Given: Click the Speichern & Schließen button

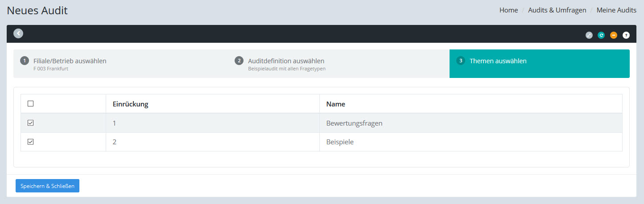Looking at the screenshot, I should (x=47, y=186).
